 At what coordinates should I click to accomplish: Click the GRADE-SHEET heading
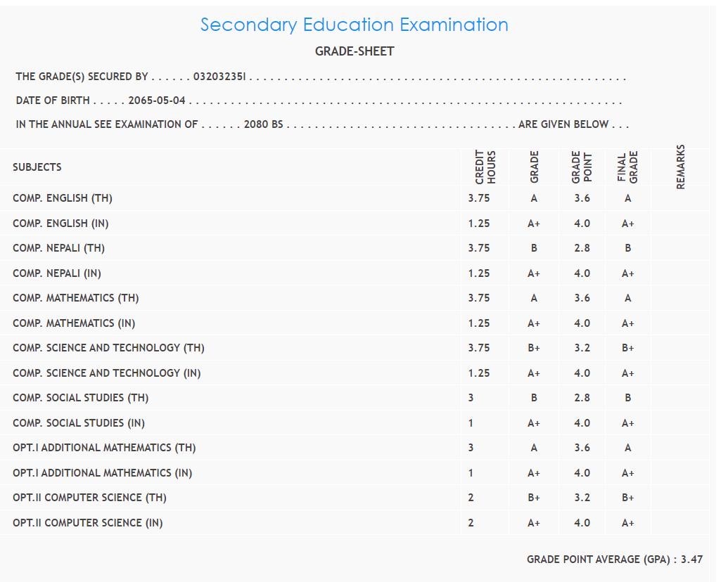pyautogui.click(x=355, y=51)
